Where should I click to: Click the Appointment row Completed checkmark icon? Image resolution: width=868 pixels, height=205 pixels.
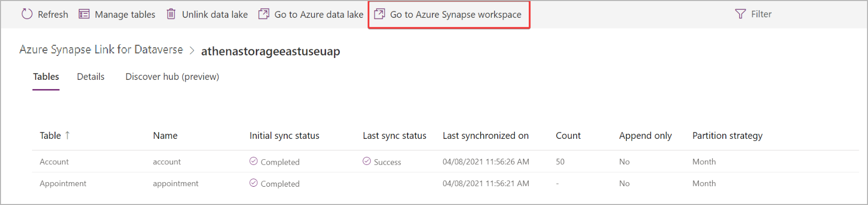[254, 183]
